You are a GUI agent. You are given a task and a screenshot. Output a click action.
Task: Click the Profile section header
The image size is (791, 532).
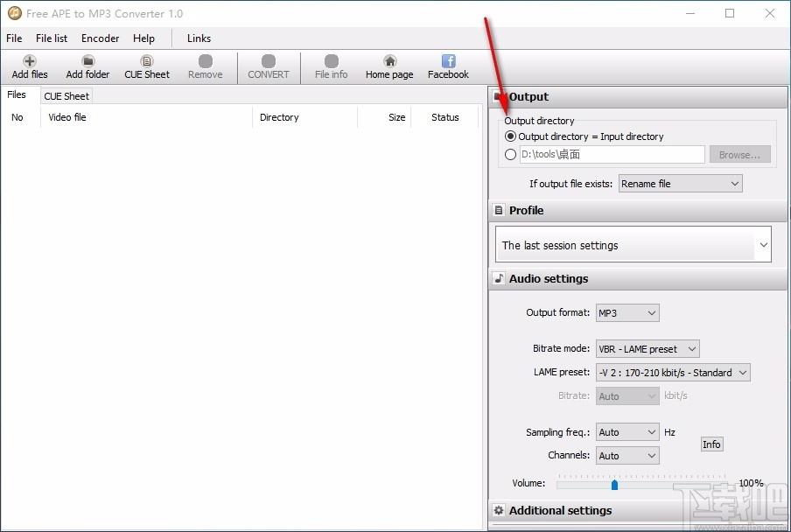click(638, 210)
